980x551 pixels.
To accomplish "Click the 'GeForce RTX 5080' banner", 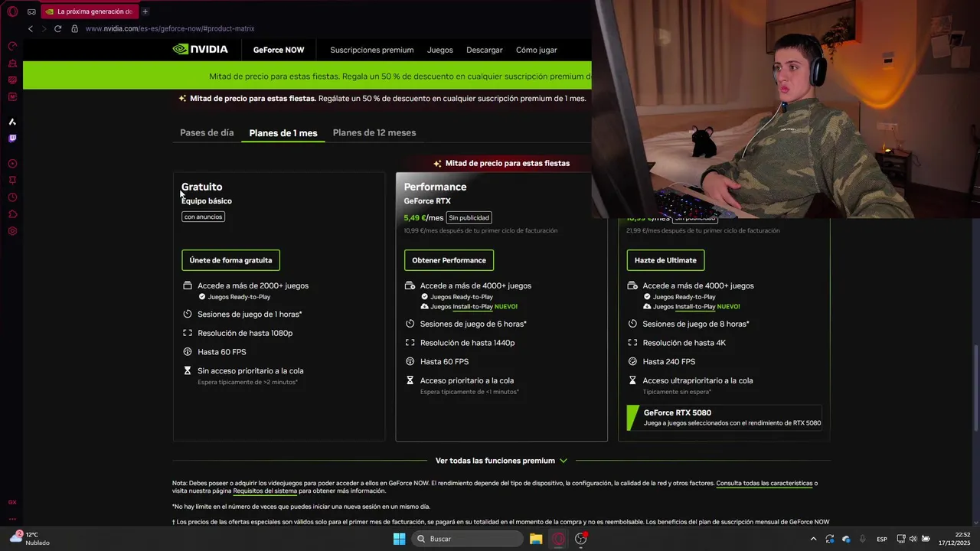I will [724, 417].
